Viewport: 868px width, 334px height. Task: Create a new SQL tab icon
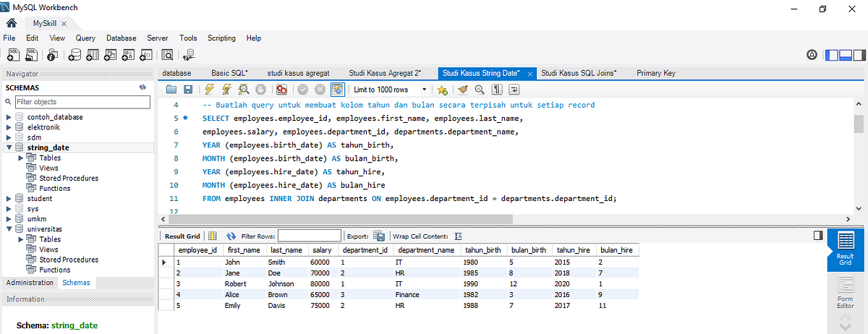click(13, 54)
